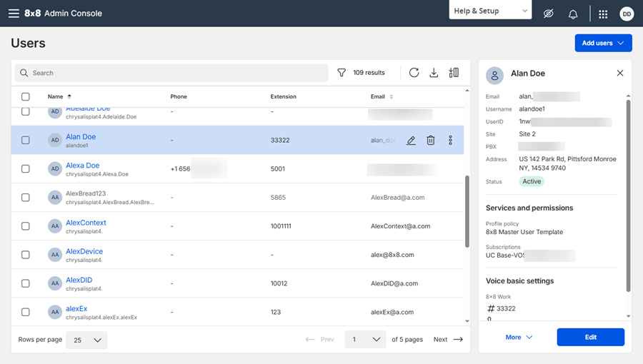643x364 pixels.
Task: Open the notifications bell
Action: 573,14
